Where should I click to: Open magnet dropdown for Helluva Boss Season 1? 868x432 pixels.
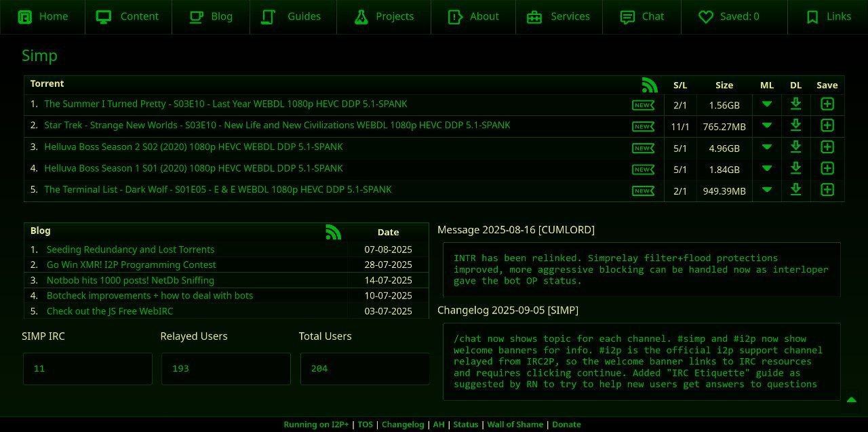coord(766,168)
